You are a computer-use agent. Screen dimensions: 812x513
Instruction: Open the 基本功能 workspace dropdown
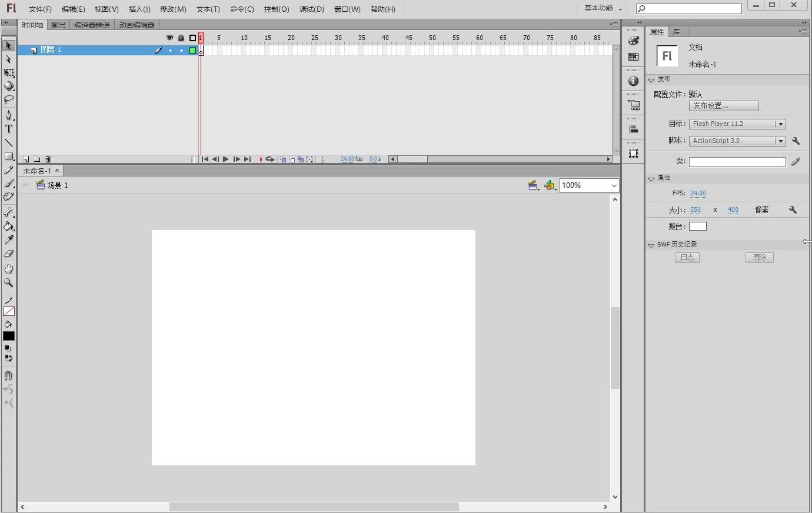click(x=603, y=8)
